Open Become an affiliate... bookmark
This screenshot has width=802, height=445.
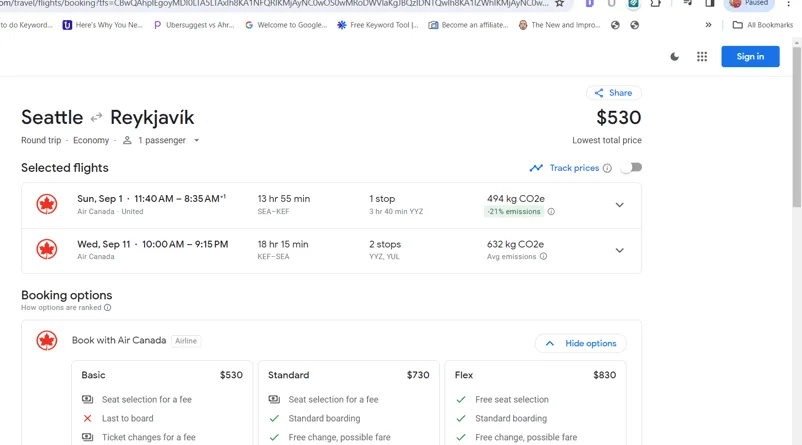[469, 25]
